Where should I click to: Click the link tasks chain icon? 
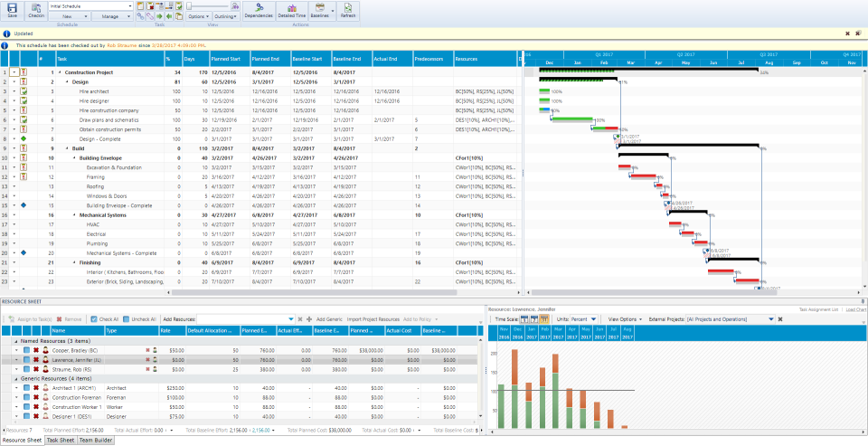(x=141, y=16)
